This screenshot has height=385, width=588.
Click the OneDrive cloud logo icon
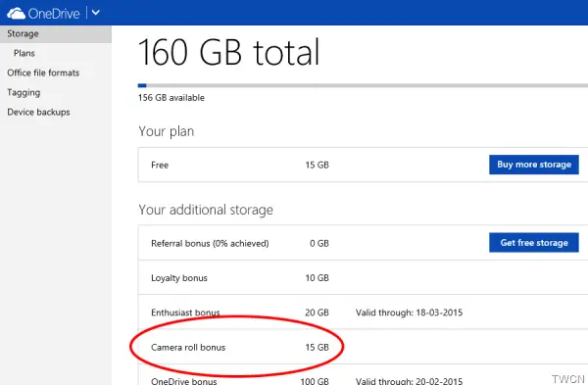(16, 14)
